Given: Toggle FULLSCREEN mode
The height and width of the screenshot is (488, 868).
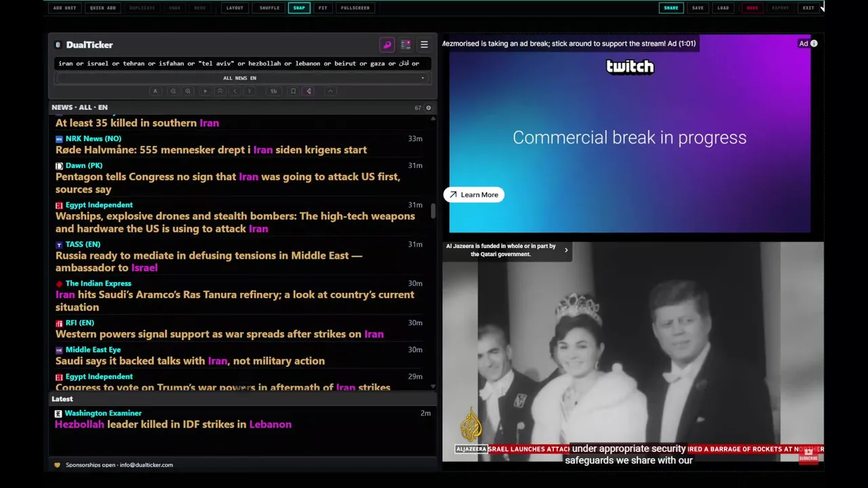Looking at the screenshot, I should click(355, 8).
